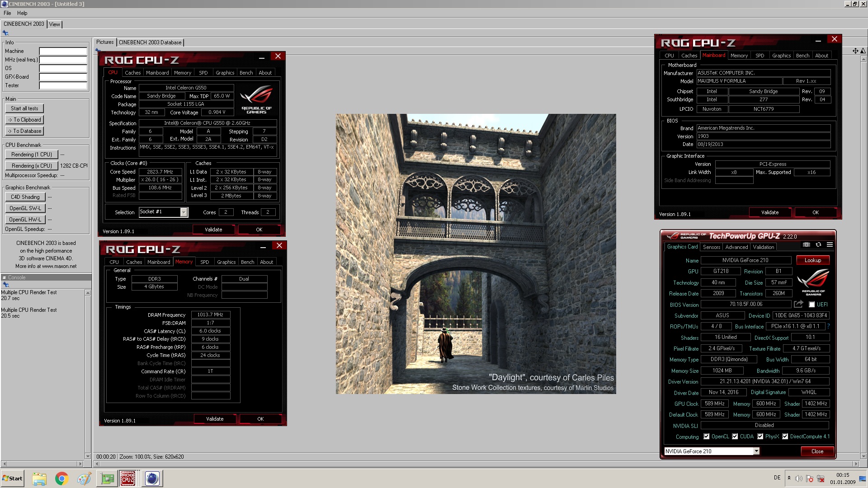Open Caches tab in top-left CPU-Z window
Screen dimensions: 868x488
pyautogui.click(x=132, y=73)
